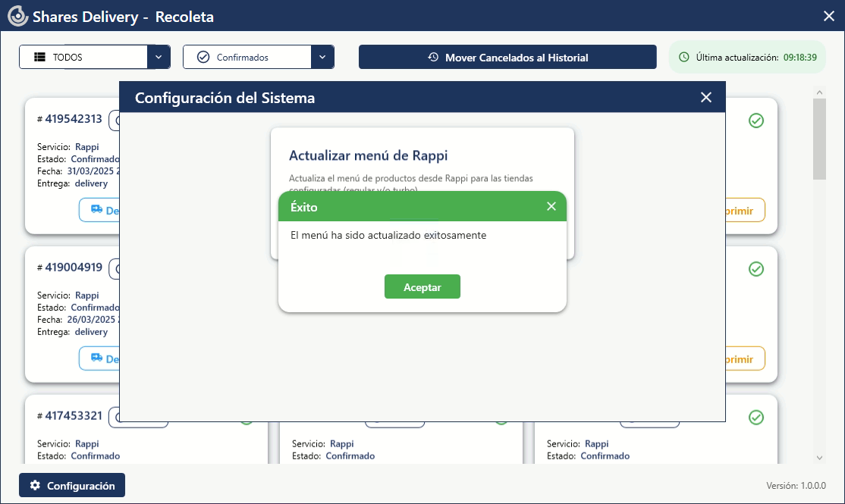This screenshot has width=845, height=504.
Task: Click Entrega: delivery on order 419542313
Action: [x=72, y=183]
